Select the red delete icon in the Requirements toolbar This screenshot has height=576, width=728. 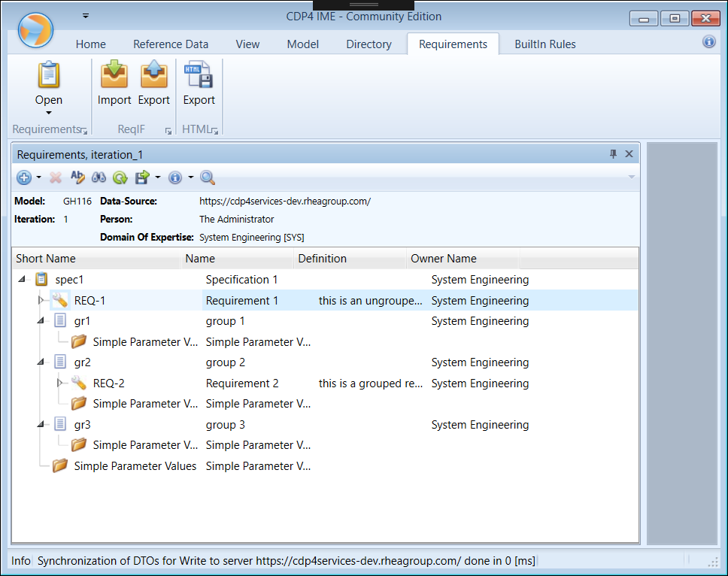56,177
